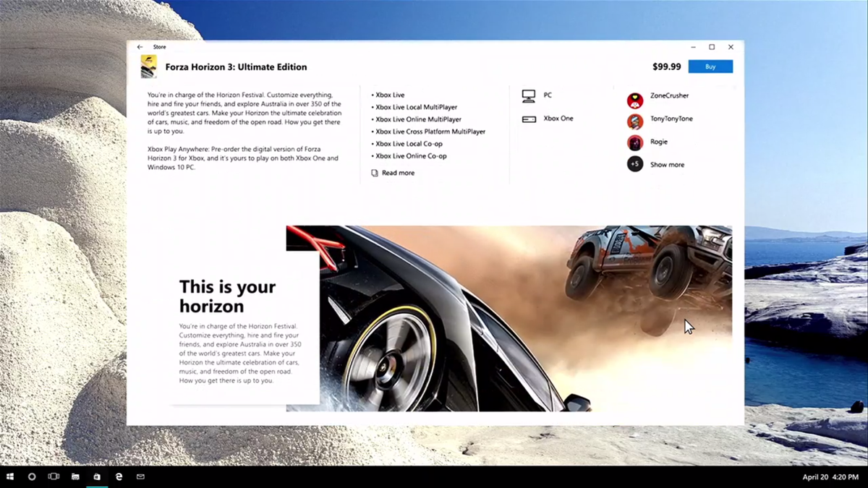Open Rogie's avatar
868x488 pixels.
[635, 142]
